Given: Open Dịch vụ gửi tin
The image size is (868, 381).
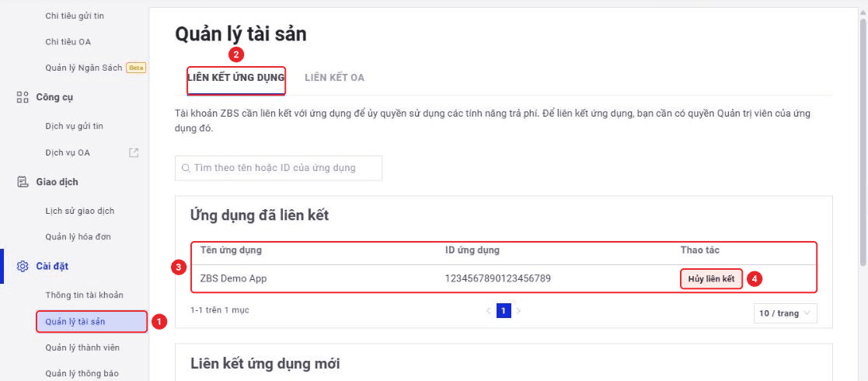Looking at the screenshot, I should pos(74,126).
